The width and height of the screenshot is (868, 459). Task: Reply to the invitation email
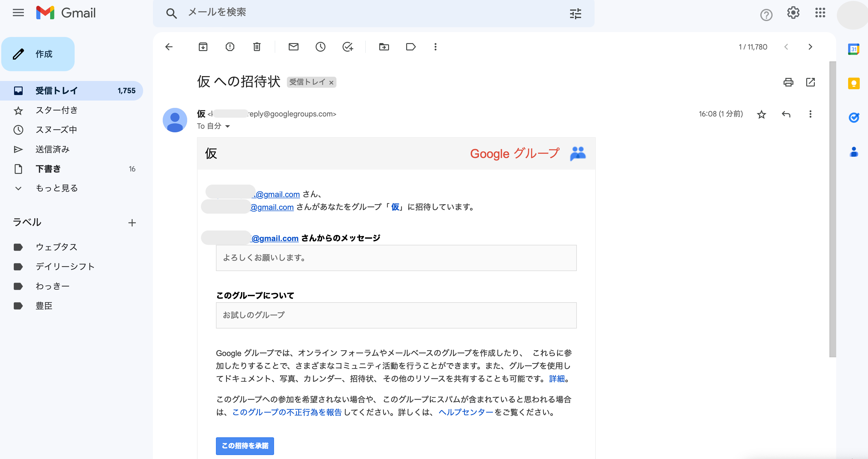click(x=786, y=114)
